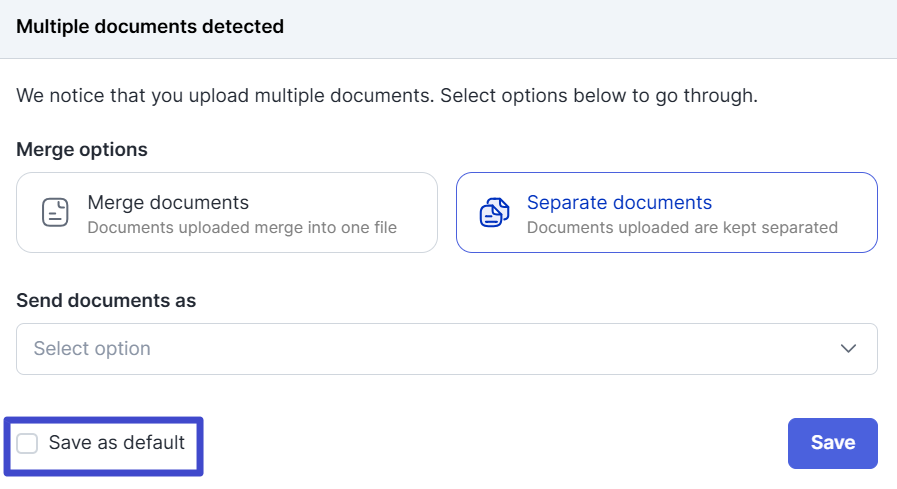Click the 'Separate documents' title text

pyautogui.click(x=619, y=203)
